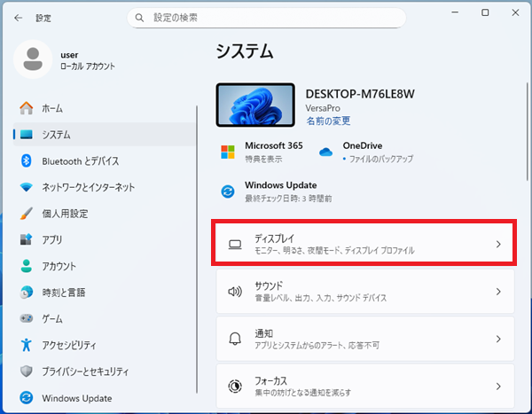Image resolution: width=532 pixels, height=414 pixels.
Task: Click the Bluetooth icon in sidebar
Action: (27, 160)
